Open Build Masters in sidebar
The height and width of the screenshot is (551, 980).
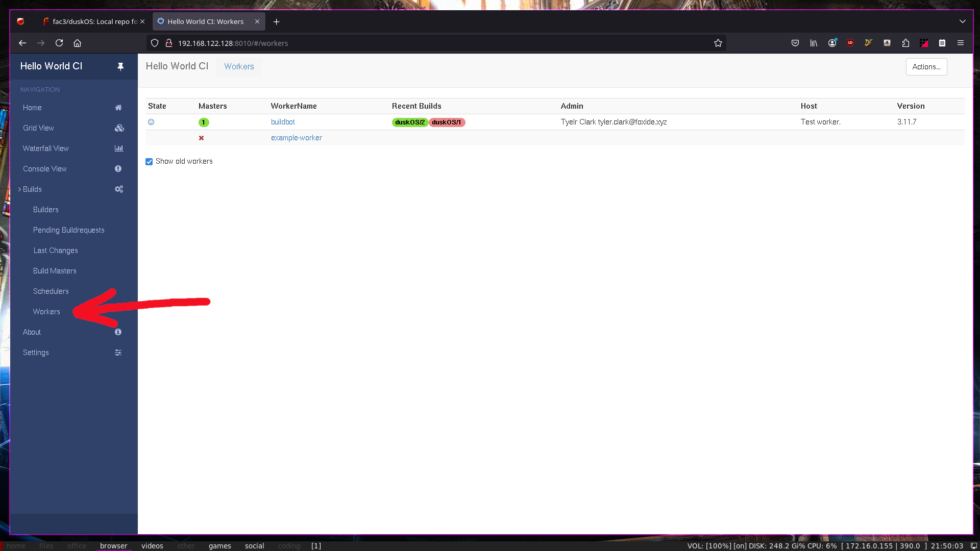55,271
